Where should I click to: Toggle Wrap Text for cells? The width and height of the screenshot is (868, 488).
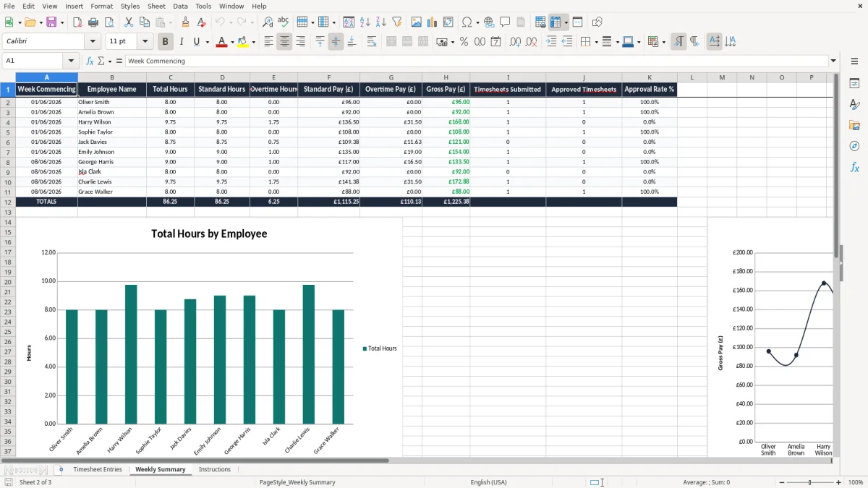[372, 42]
